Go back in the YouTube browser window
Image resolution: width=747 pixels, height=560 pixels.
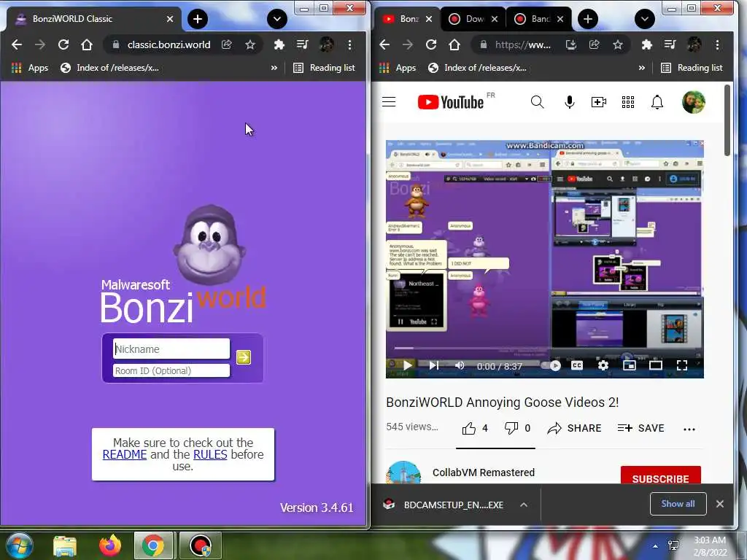click(384, 44)
